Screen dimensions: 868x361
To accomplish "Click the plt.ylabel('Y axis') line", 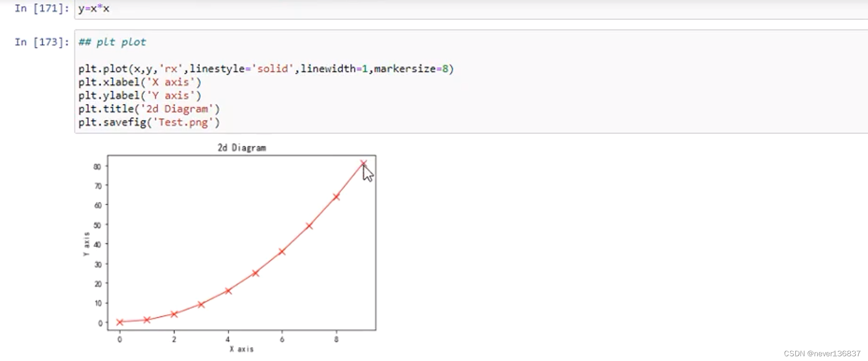I will click(x=140, y=95).
